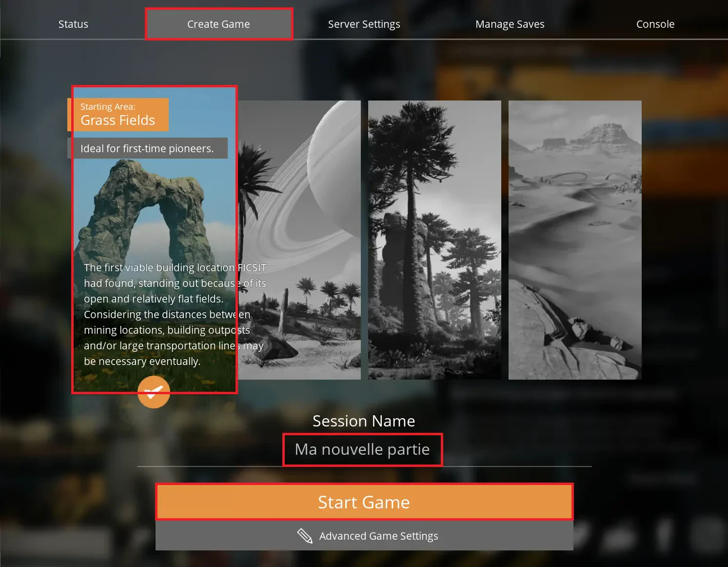Open the Server Settings tab

(364, 24)
